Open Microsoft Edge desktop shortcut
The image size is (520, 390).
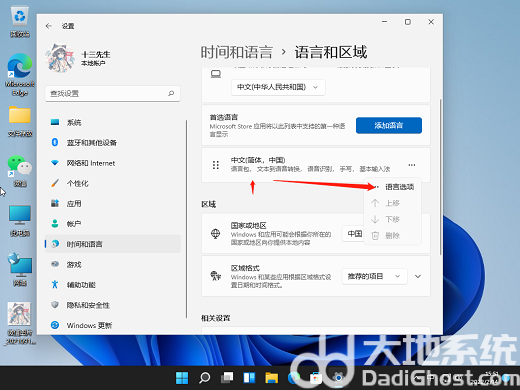pyautogui.click(x=20, y=75)
